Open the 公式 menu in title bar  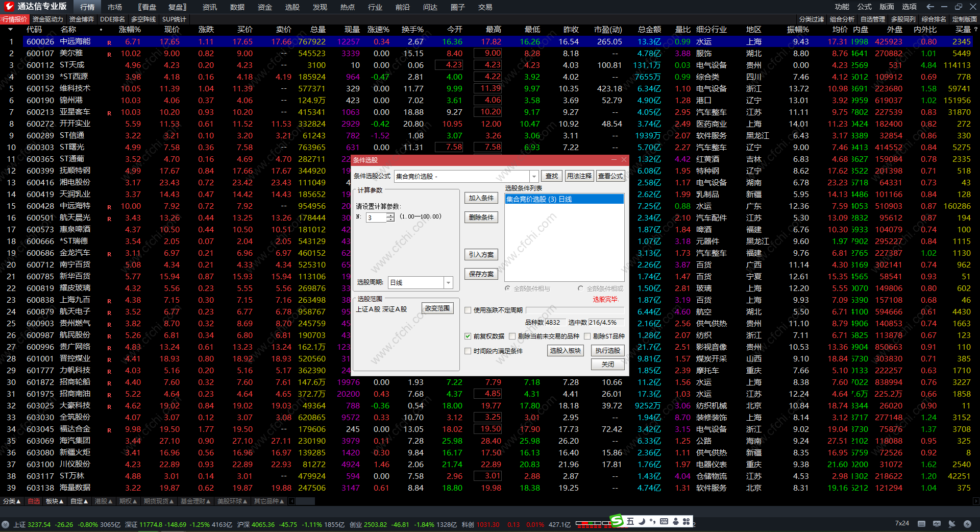pos(864,7)
